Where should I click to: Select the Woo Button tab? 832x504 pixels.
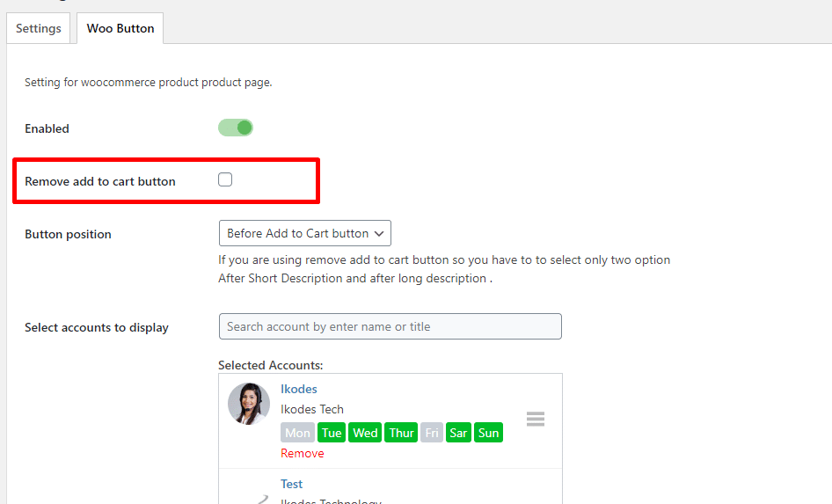pyautogui.click(x=120, y=28)
